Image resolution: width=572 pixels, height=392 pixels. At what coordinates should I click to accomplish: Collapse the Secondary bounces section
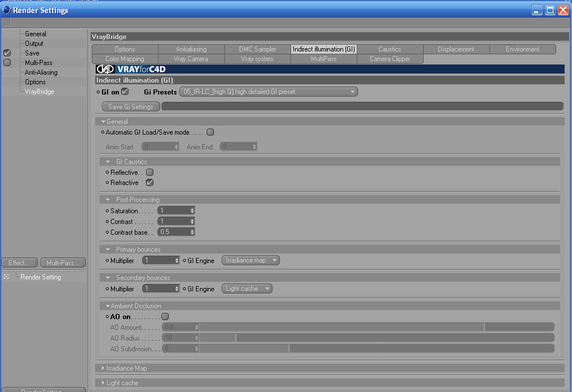pos(108,278)
